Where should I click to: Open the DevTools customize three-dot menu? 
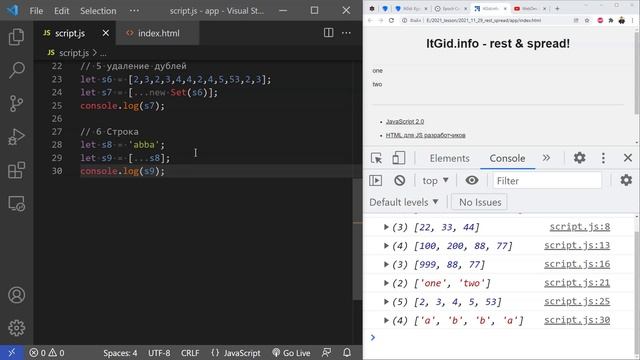coord(603,158)
